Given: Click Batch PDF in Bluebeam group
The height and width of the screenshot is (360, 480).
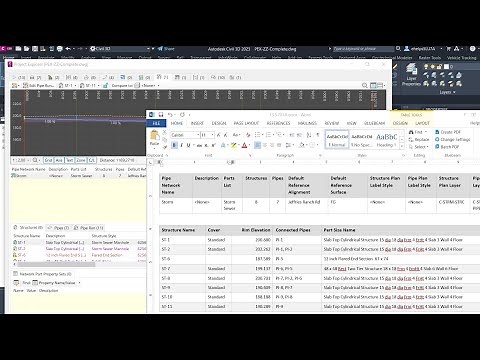Looking at the screenshot, I should (x=447, y=147).
